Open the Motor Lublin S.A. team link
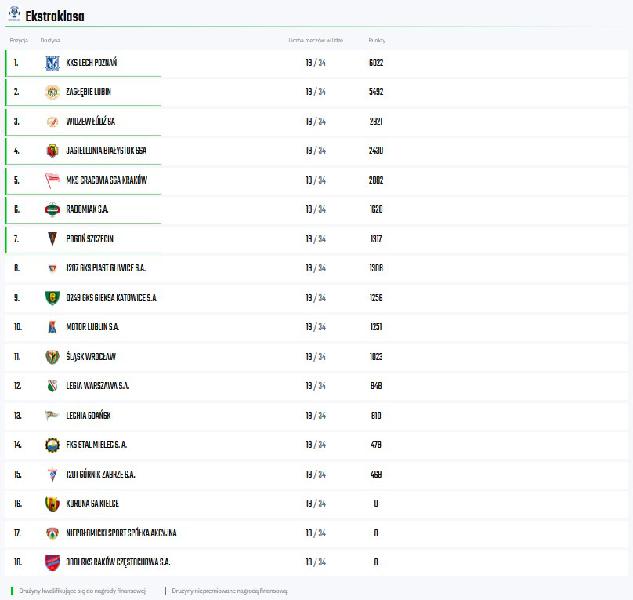This screenshot has height=600, width=633. coord(93,327)
